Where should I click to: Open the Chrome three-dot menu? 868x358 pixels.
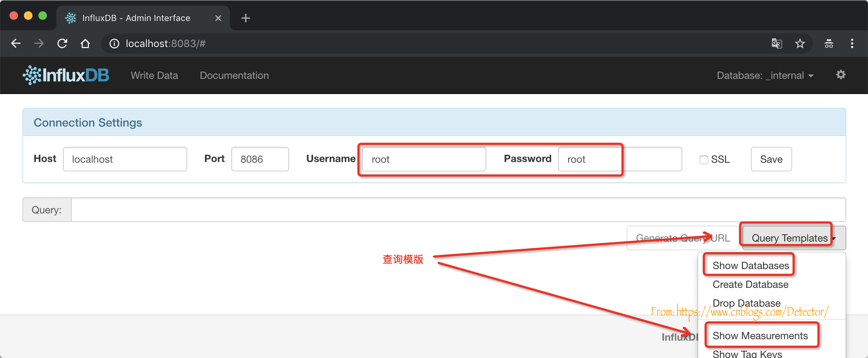pyautogui.click(x=852, y=43)
